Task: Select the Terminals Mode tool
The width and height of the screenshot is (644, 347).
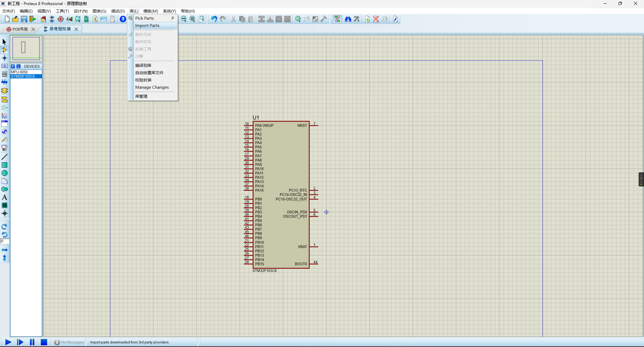Action: coord(4,99)
